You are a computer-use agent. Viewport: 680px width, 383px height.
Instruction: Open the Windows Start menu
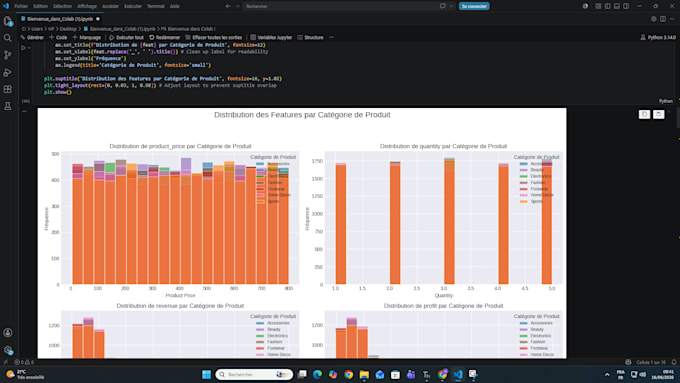206,374
